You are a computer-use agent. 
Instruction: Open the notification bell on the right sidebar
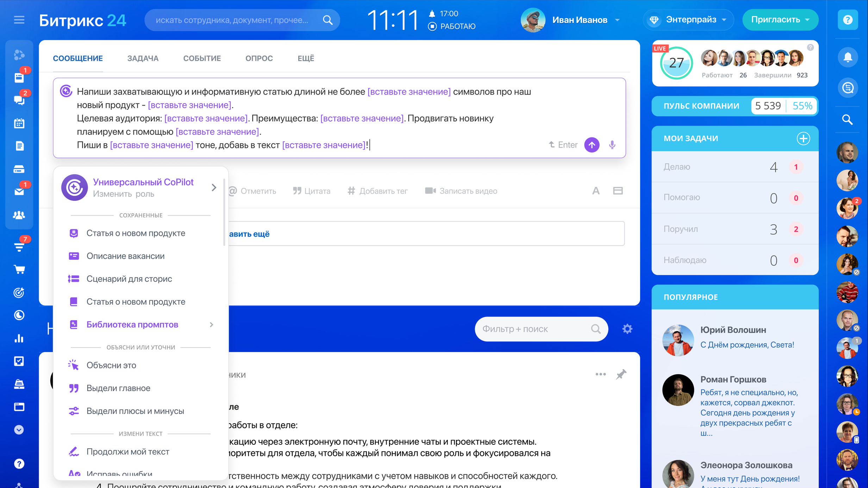(848, 57)
